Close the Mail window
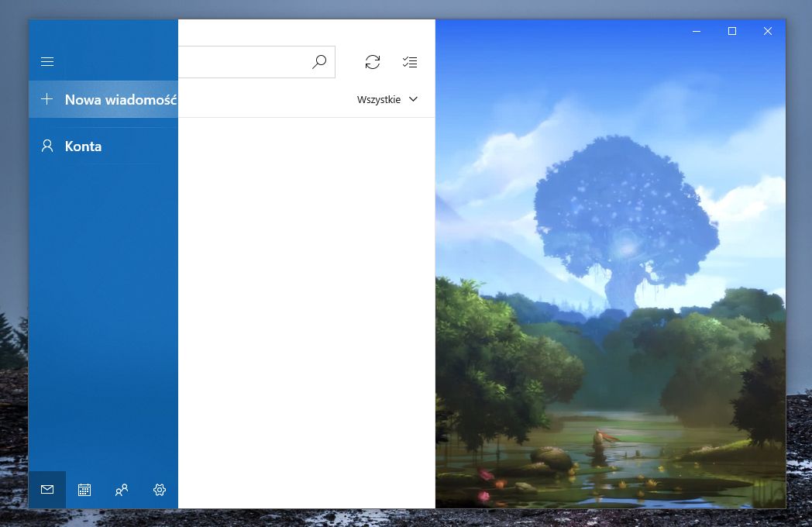This screenshot has height=527, width=812. coord(768,31)
